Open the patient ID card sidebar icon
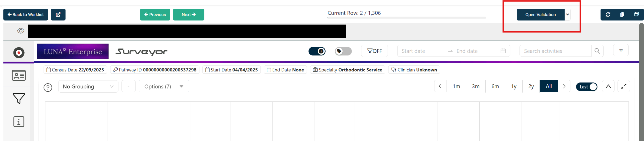Viewport: 644px width, 141px height. pos(19,75)
